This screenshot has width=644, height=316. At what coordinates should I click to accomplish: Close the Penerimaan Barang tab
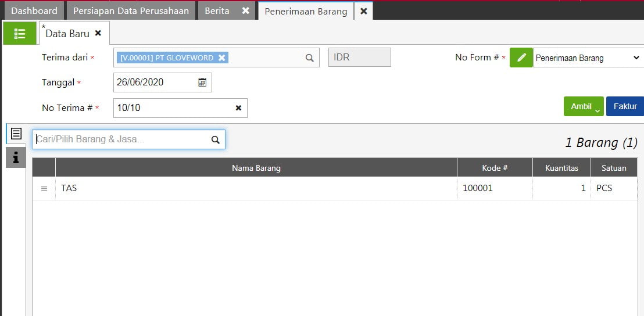363,12
